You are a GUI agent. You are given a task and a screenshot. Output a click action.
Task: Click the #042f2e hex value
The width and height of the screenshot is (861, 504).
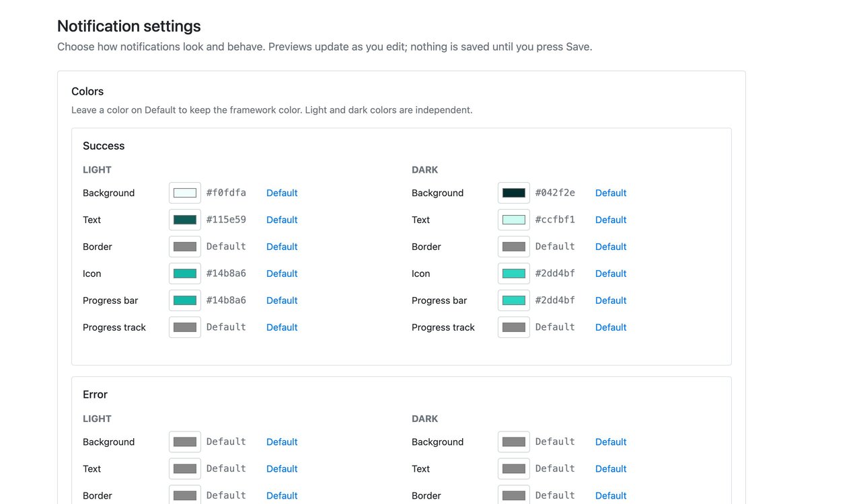point(555,193)
